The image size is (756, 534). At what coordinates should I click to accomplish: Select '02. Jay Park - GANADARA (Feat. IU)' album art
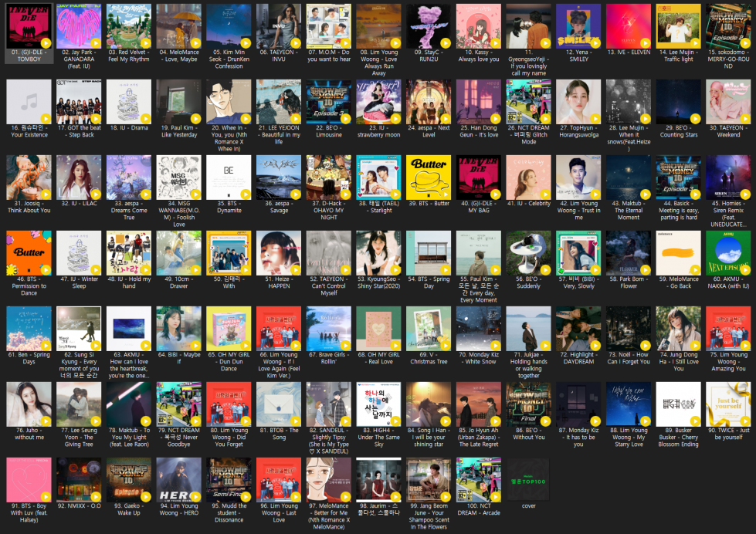[x=79, y=26]
